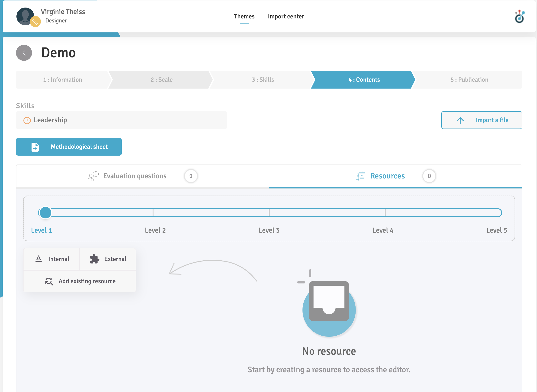Click the app logo in top right

pos(519,17)
